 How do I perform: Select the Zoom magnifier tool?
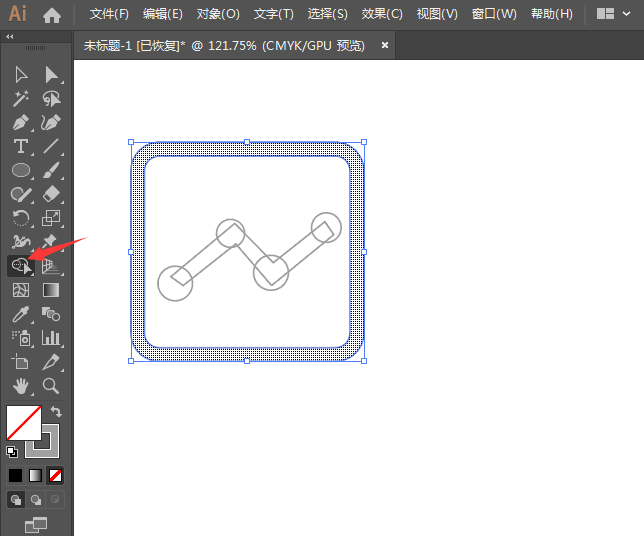(x=51, y=386)
